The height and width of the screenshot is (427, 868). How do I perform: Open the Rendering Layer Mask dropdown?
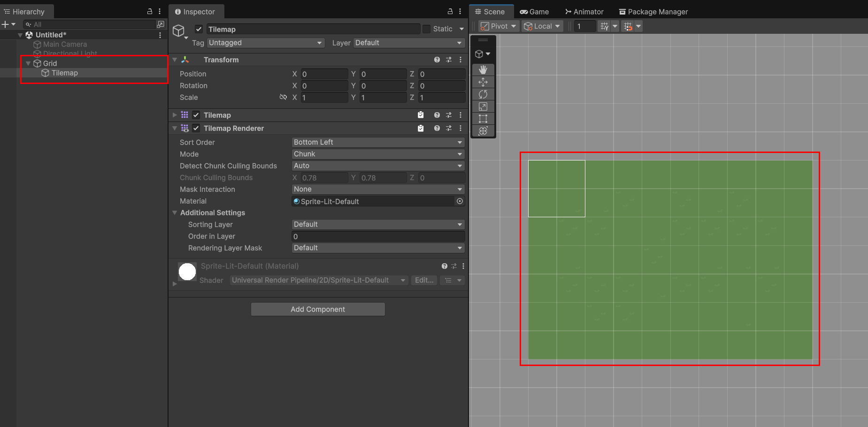coord(378,248)
